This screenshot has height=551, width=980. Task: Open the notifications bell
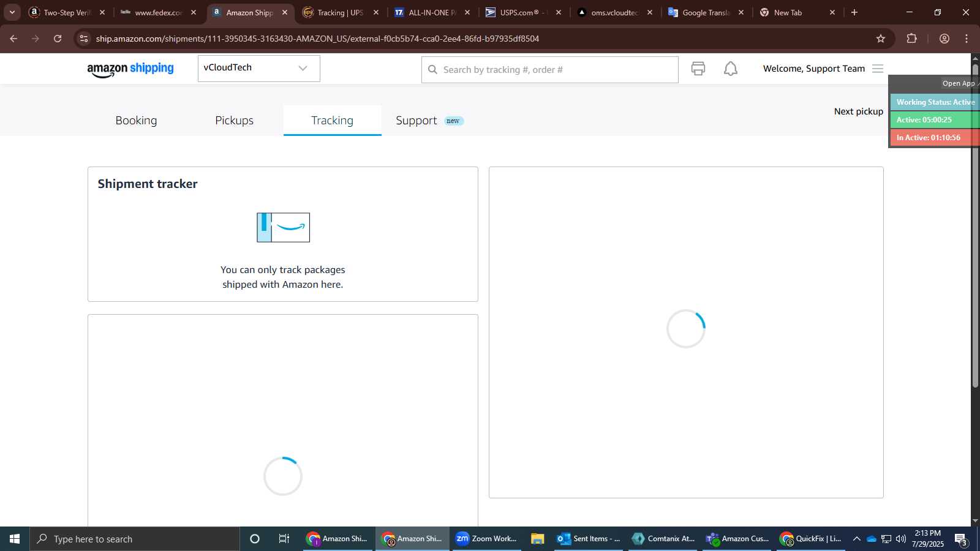[731, 69]
